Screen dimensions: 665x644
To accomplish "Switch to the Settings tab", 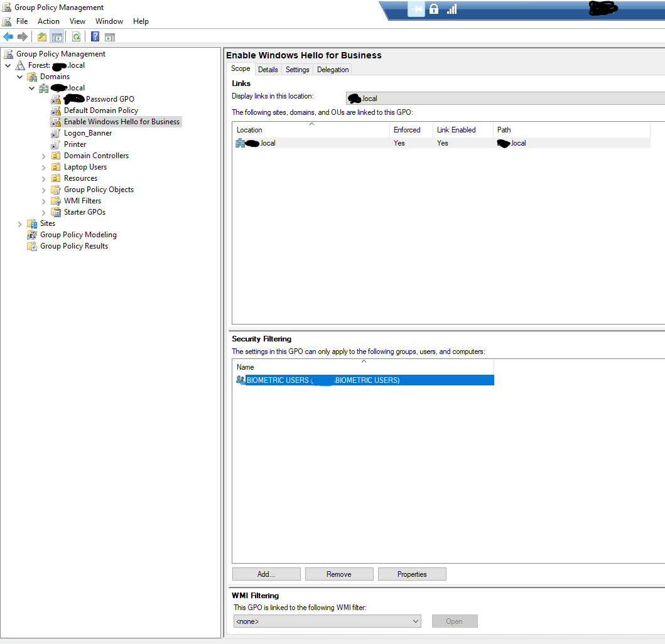I will tap(297, 70).
